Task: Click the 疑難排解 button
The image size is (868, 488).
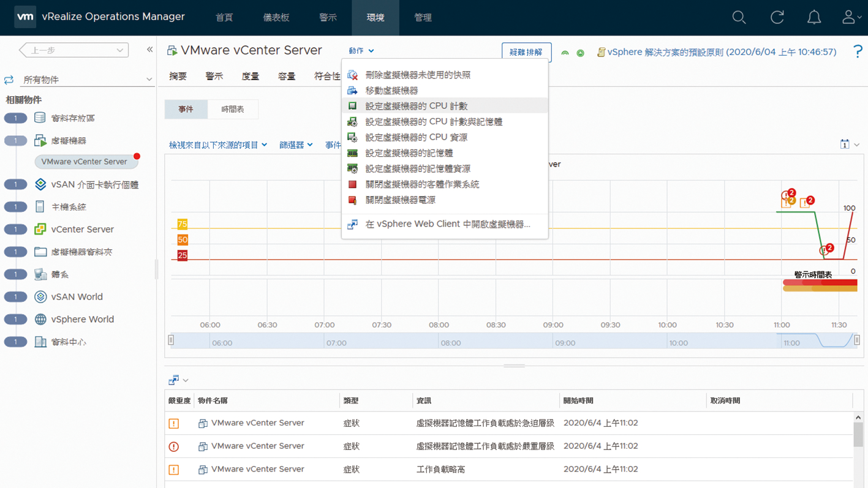Action: 526,52
